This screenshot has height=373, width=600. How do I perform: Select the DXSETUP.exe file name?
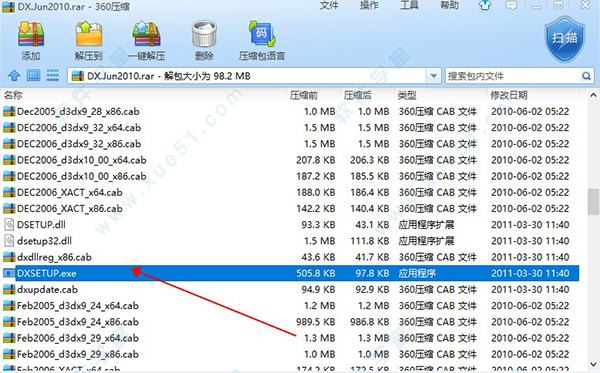coord(47,273)
